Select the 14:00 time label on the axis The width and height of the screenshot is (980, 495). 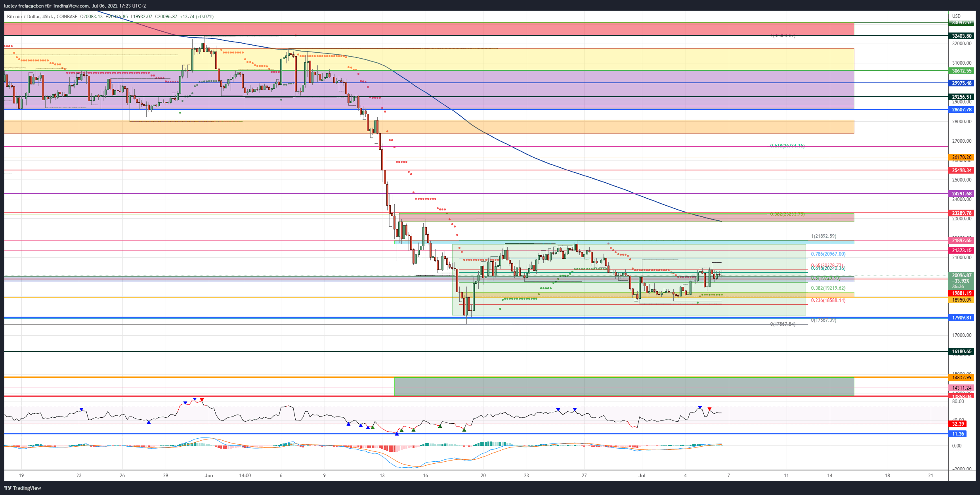(245, 475)
